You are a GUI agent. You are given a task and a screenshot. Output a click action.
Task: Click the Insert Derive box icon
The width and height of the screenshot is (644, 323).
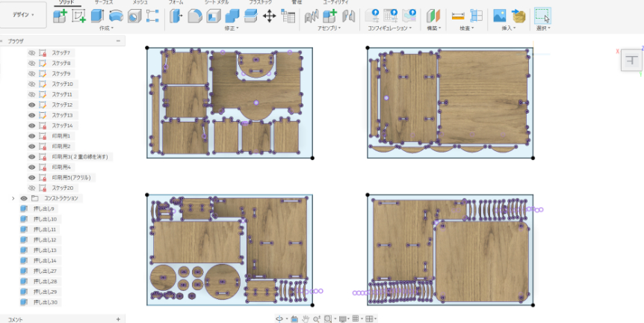click(x=518, y=16)
